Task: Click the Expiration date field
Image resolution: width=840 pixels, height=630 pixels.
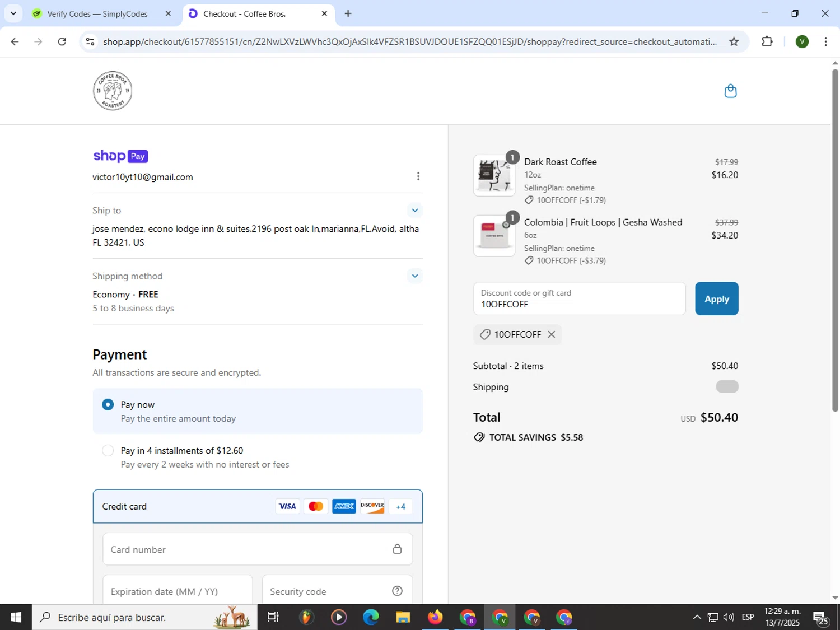Action: (178, 590)
